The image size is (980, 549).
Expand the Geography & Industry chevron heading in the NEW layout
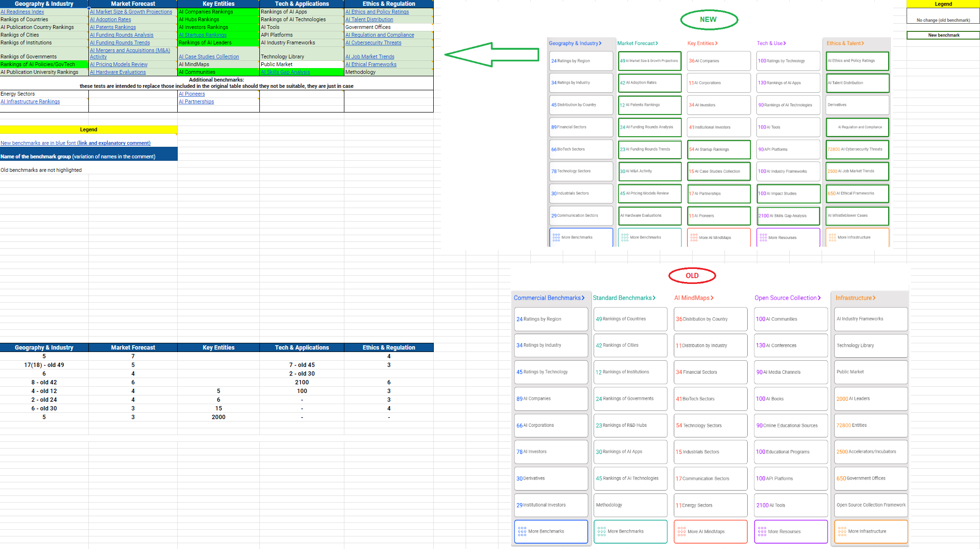(575, 43)
